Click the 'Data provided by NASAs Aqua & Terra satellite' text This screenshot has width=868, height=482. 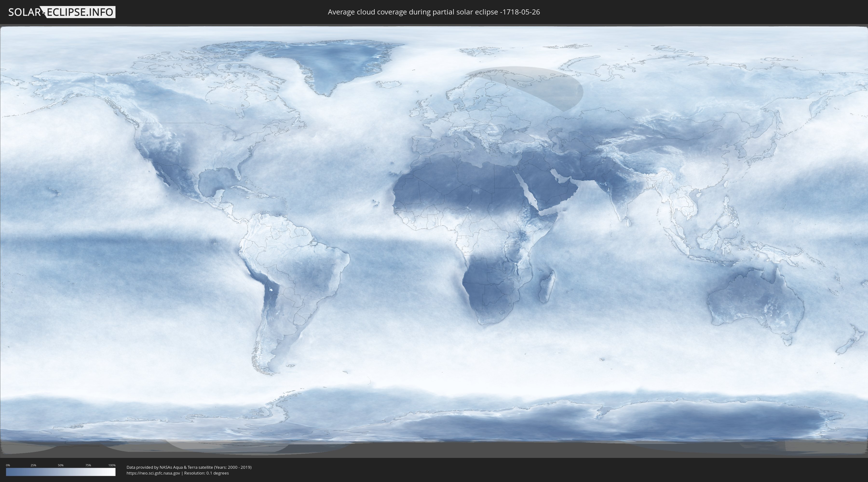pos(170,467)
